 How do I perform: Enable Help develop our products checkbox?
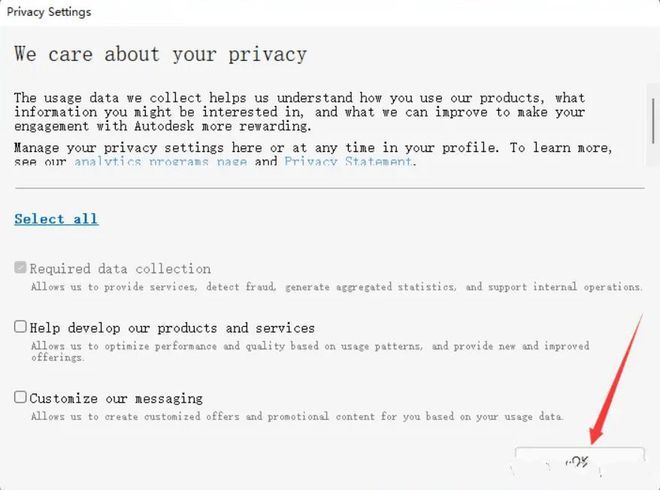[20, 327]
